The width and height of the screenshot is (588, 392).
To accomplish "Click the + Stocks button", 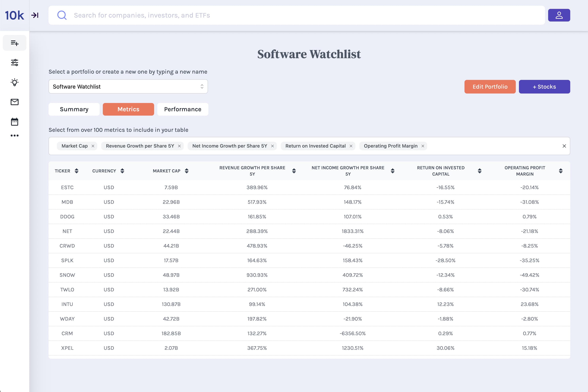I will [545, 87].
